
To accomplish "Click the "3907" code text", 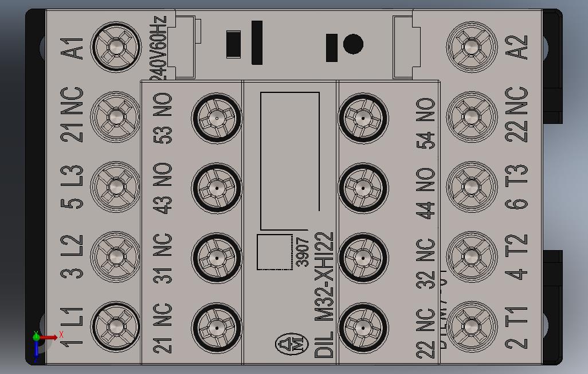I will (x=302, y=252).
